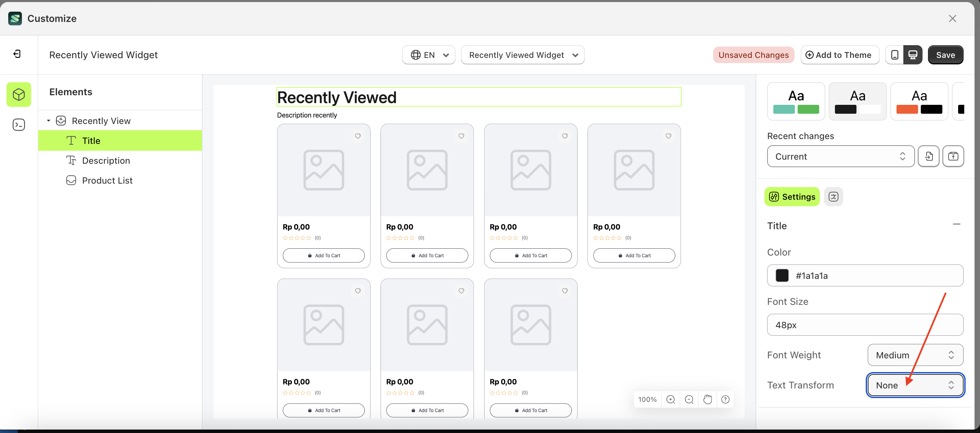Click the Save button

click(945, 55)
